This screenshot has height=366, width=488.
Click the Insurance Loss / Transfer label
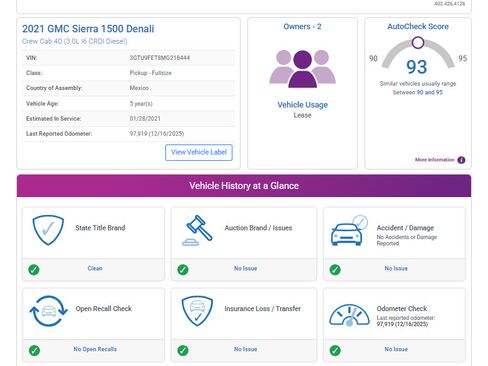[x=263, y=309]
